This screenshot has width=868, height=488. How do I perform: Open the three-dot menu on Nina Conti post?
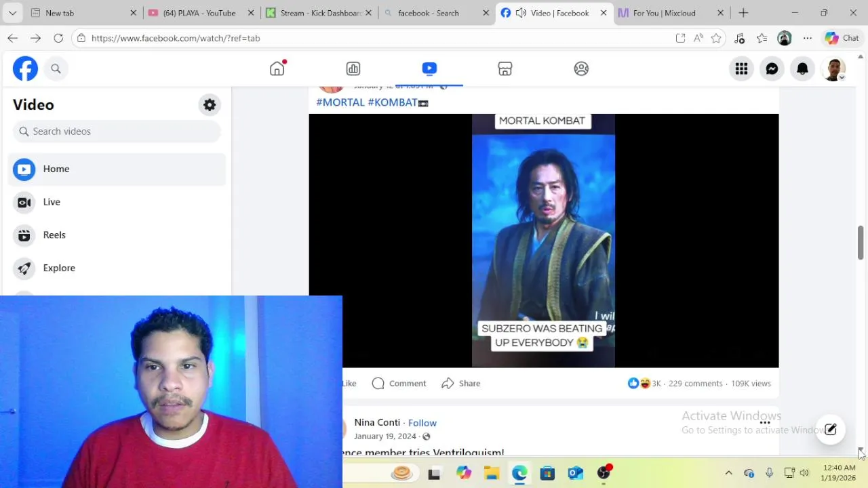coord(765,422)
